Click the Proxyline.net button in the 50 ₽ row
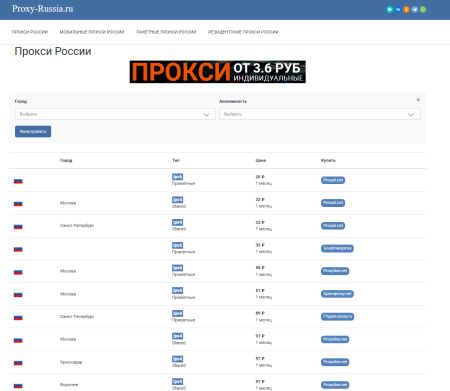Image resolution: width=450 pixels, height=391 pixels. tap(335, 271)
